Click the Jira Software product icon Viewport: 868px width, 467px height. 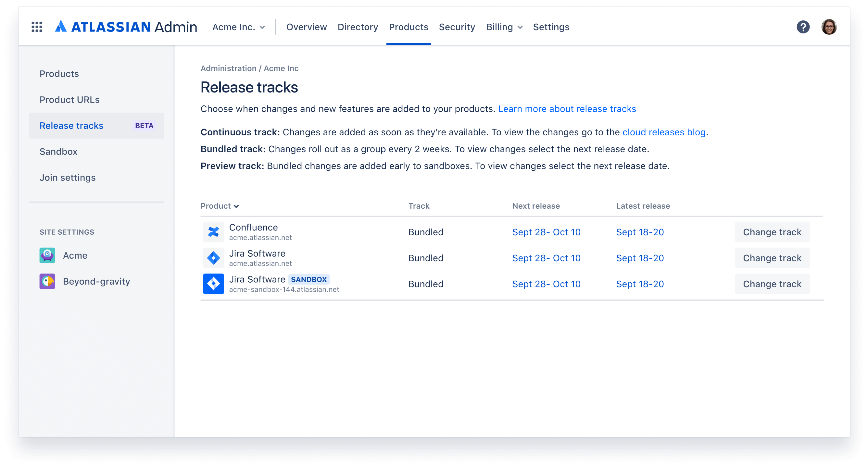point(214,258)
